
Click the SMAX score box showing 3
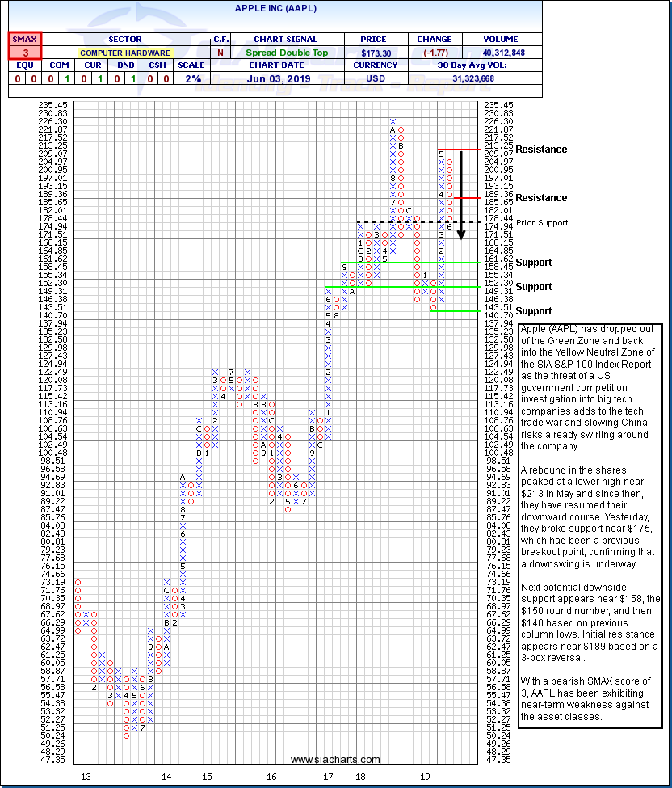tap(25, 53)
